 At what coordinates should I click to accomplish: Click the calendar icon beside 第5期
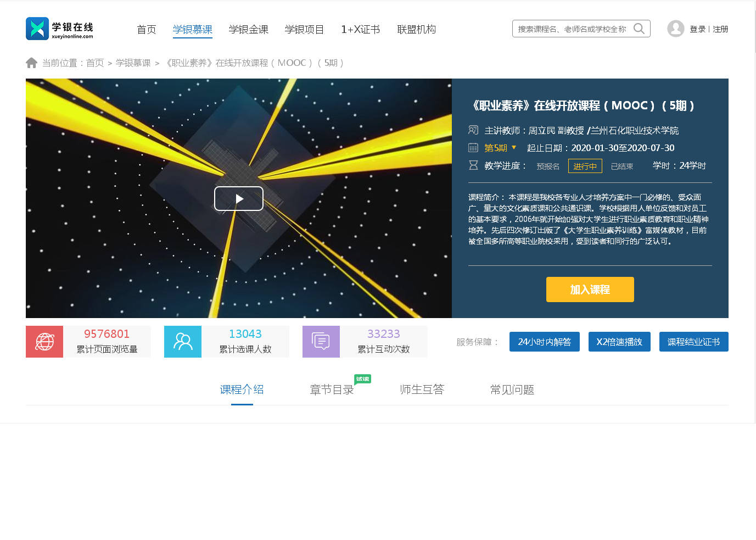point(473,148)
